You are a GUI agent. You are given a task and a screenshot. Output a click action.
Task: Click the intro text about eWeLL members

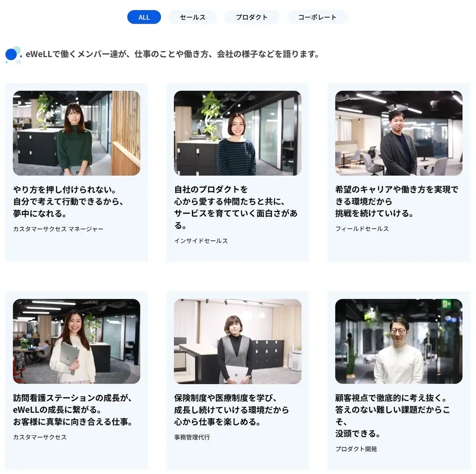point(172,54)
